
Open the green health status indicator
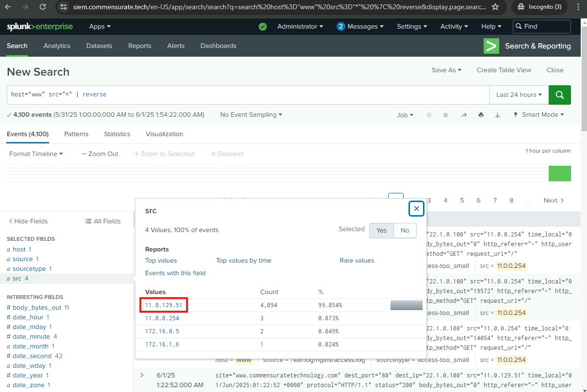pyautogui.click(x=262, y=27)
